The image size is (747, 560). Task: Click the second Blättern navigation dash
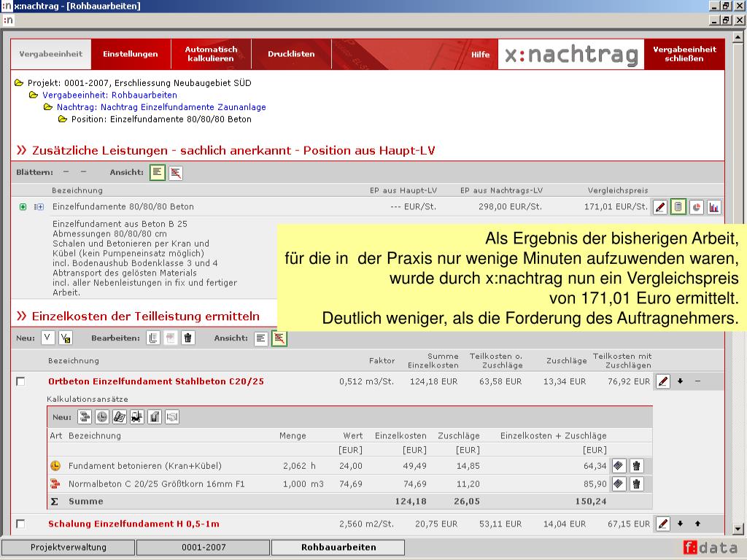[83, 172]
